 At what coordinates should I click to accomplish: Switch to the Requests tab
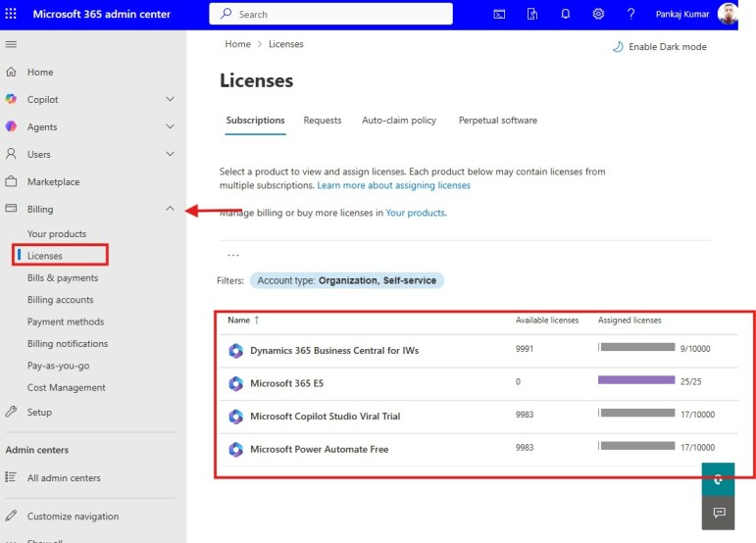point(323,120)
